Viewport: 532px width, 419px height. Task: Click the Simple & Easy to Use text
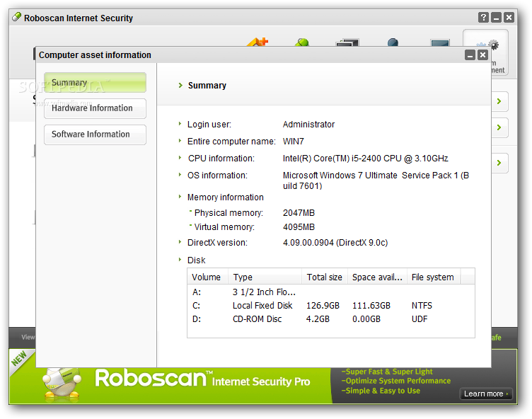[381, 391]
